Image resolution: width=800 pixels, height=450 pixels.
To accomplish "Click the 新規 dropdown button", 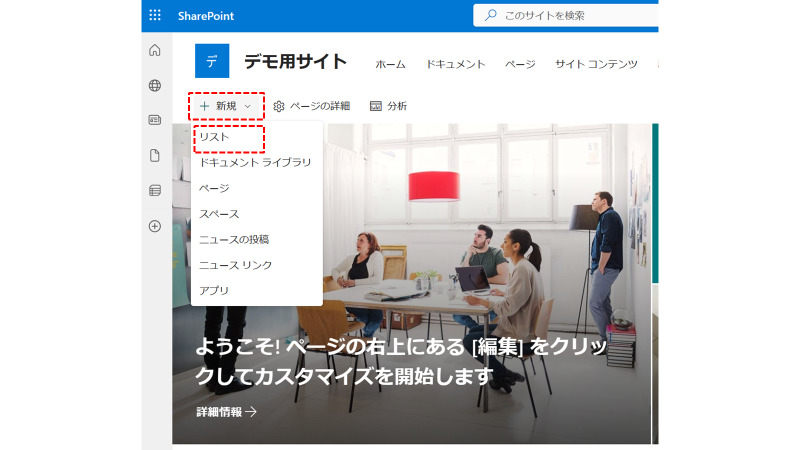I will (x=226, y=106).
